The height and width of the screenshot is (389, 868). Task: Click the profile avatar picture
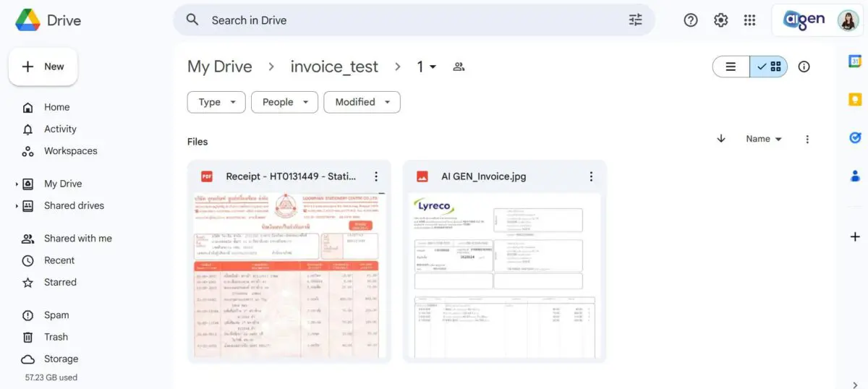tap(848, 20)
